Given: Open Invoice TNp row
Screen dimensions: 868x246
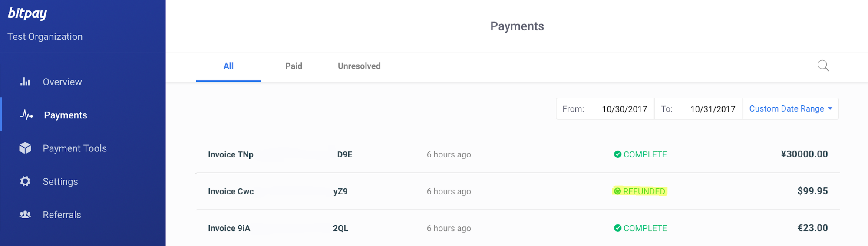Looking at the screenshot, I should tap(518, 154).
